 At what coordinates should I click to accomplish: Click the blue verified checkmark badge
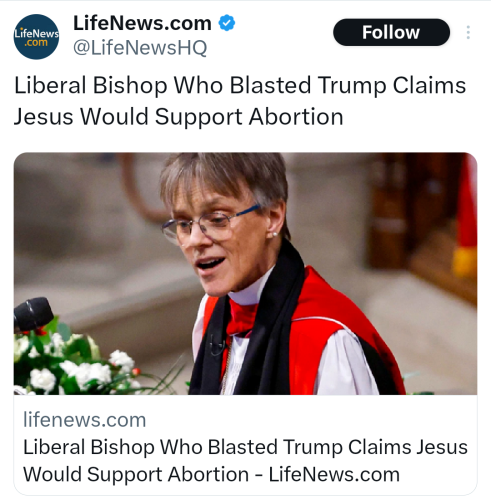(227, 23)
